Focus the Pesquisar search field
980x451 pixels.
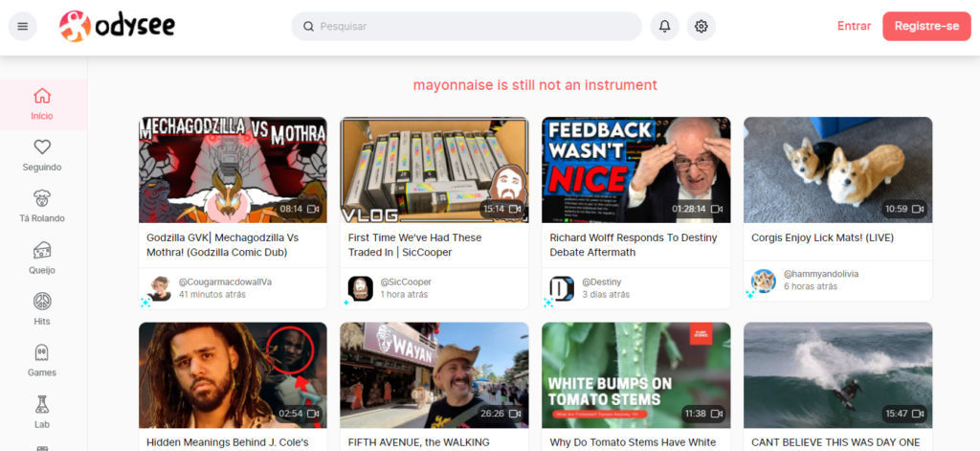click(466, 26)
